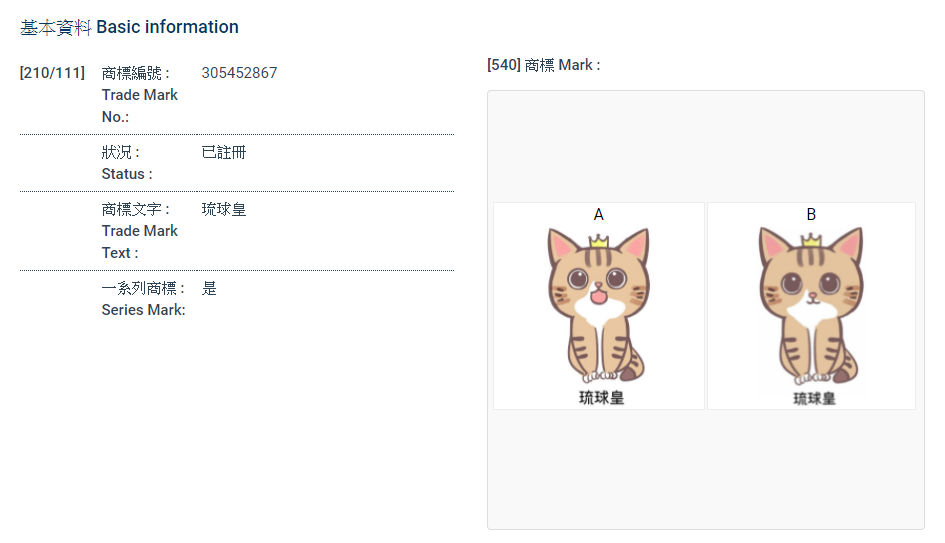Image resolution: width=945 pixels, height=543 pixels.
Task: Click the Trade Mark No. label
Action: click(140, 95)
